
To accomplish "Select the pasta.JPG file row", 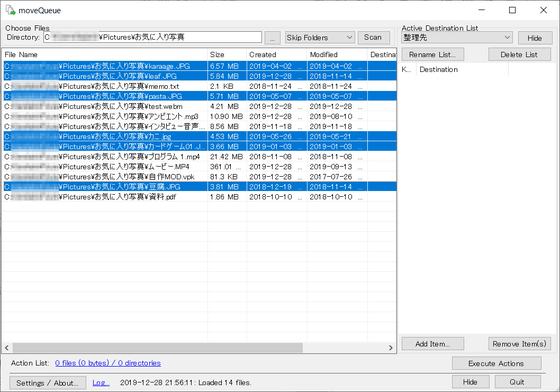I will [200, 96].
